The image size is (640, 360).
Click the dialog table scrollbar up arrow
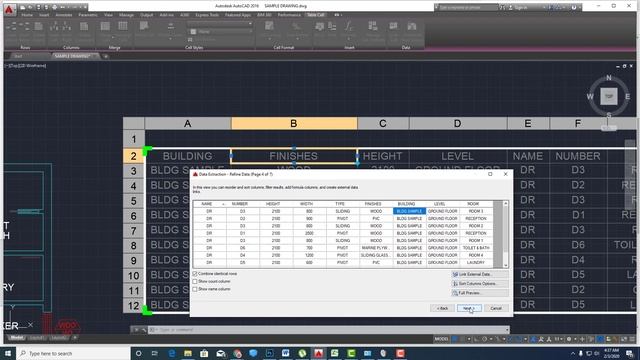505,203
